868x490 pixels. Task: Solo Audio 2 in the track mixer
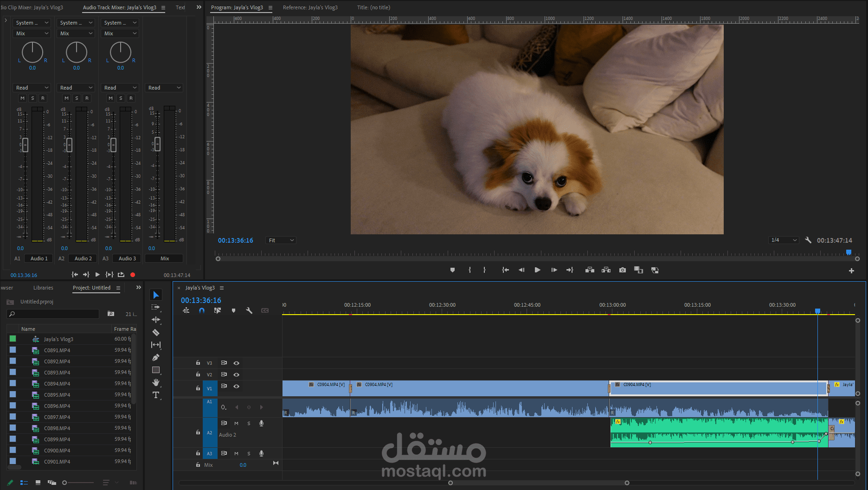pos(77,98)
